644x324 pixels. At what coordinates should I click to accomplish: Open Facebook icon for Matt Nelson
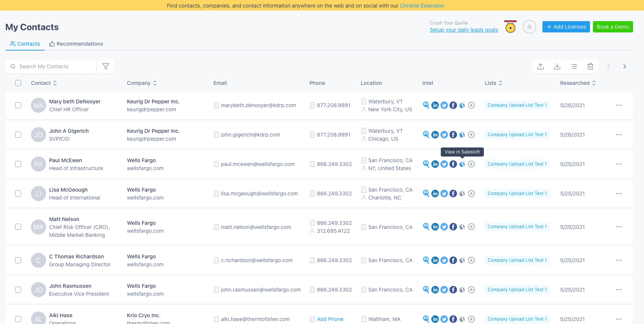[453, 227]
